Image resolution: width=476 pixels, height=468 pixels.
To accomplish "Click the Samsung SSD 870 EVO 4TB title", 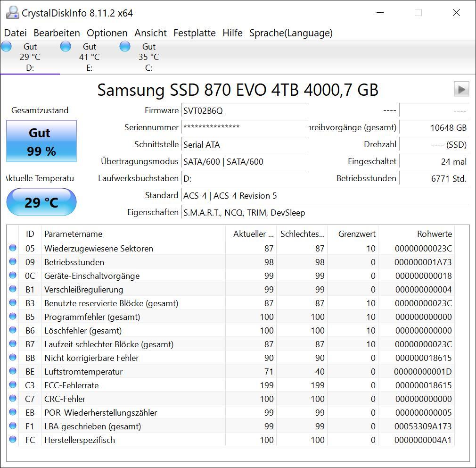I will 238,90.
